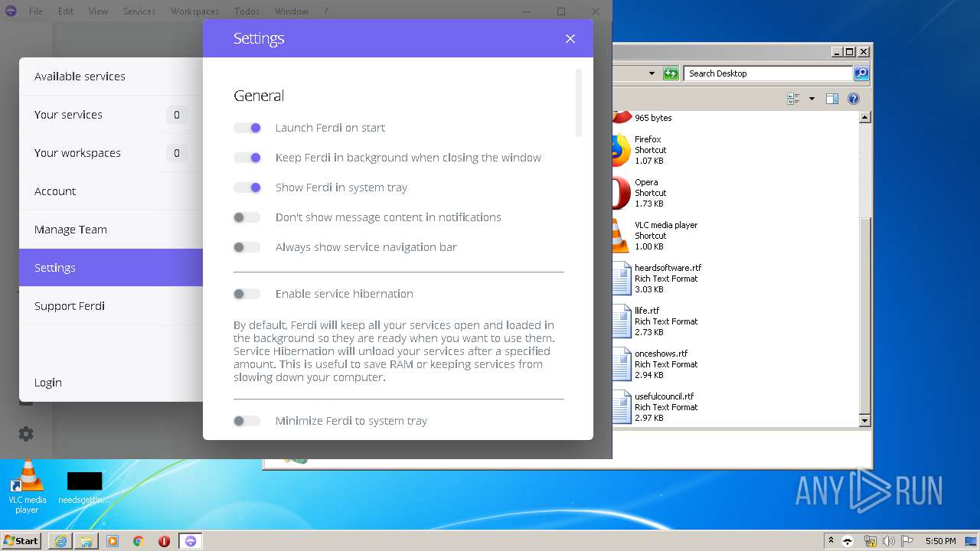Open the View menu in Ferdi

click(x=98, y=11)
